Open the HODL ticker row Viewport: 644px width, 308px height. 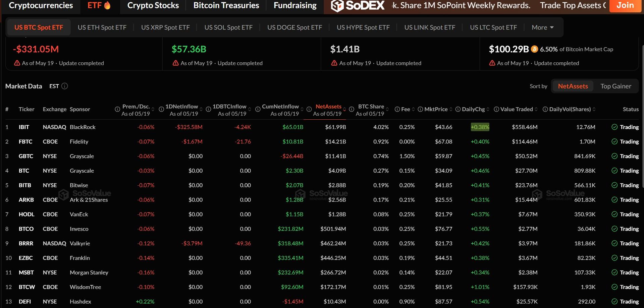322,214
